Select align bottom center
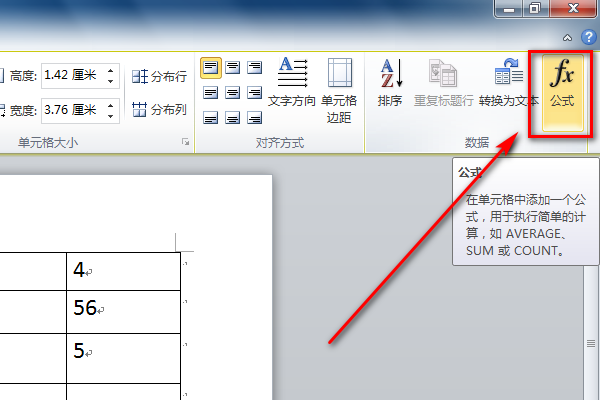Image resolution: width=600 pixels, height=400 pixels. tap(233, 118)
